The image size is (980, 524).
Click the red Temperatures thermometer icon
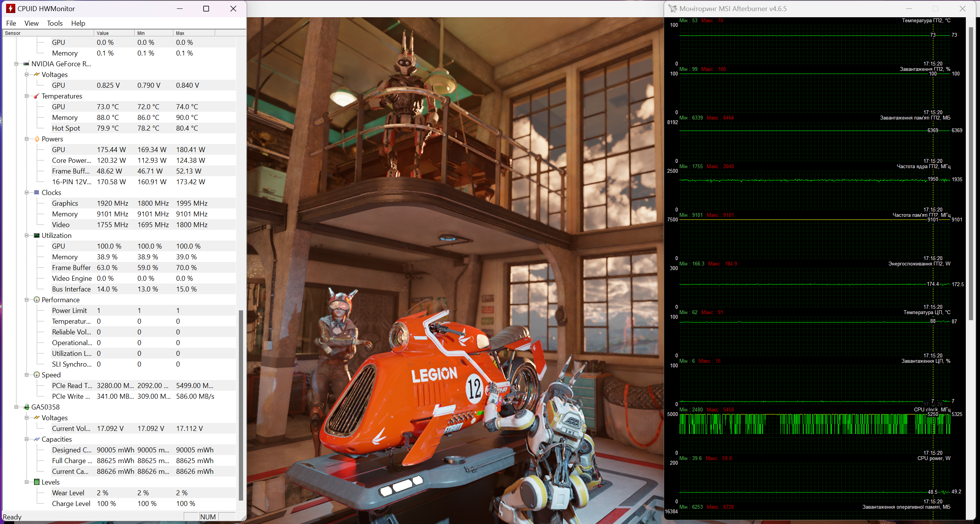[x=37, y=96]
